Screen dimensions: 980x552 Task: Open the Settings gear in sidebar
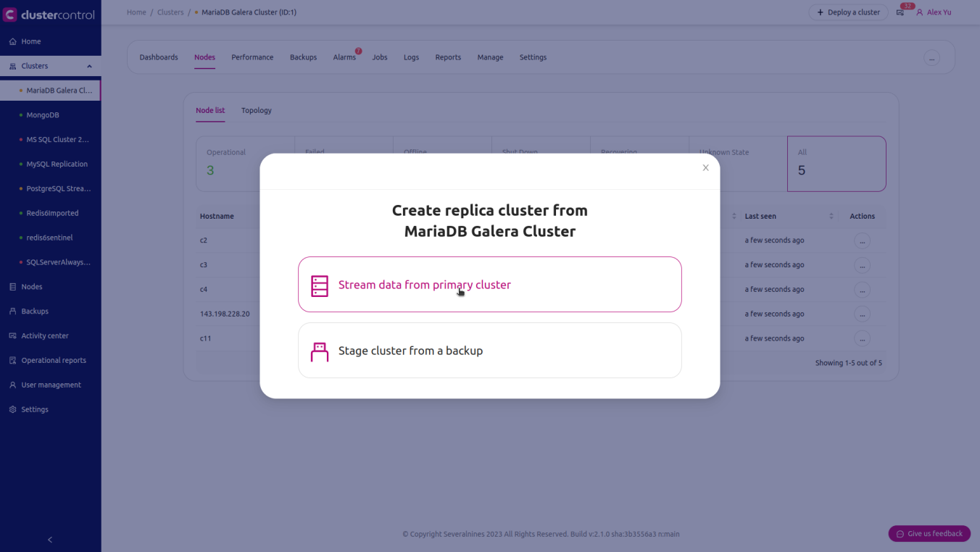tap(12, 410)
